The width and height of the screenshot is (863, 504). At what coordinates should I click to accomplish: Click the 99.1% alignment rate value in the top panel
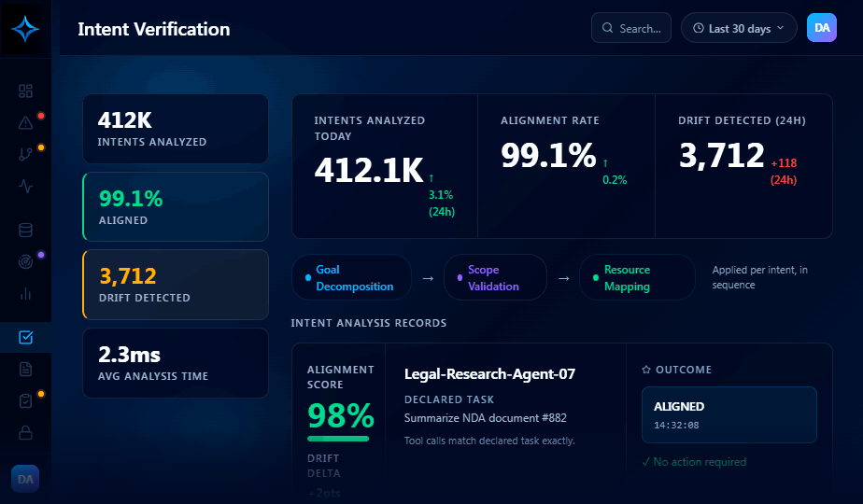[x=548, y=155]
